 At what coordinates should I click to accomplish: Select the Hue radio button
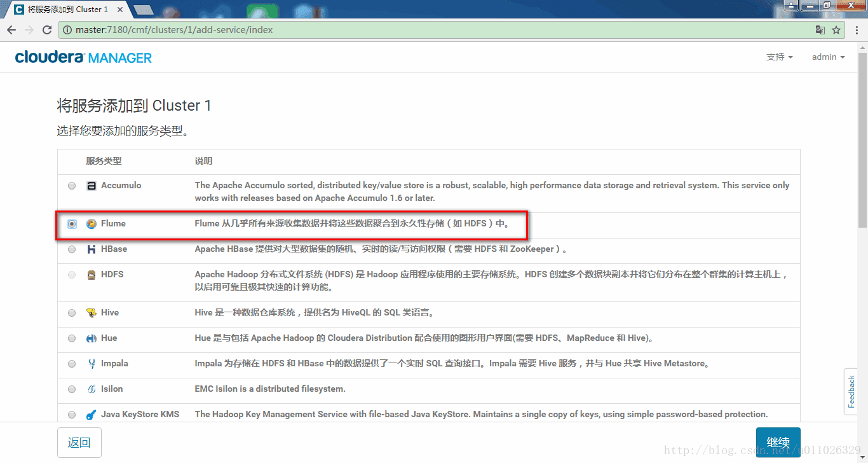(x=72, y=338)
